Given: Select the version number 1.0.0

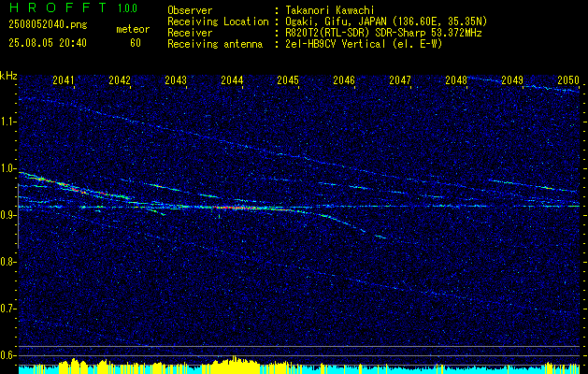Looking at the screenshot, I should tap(127, 7).
